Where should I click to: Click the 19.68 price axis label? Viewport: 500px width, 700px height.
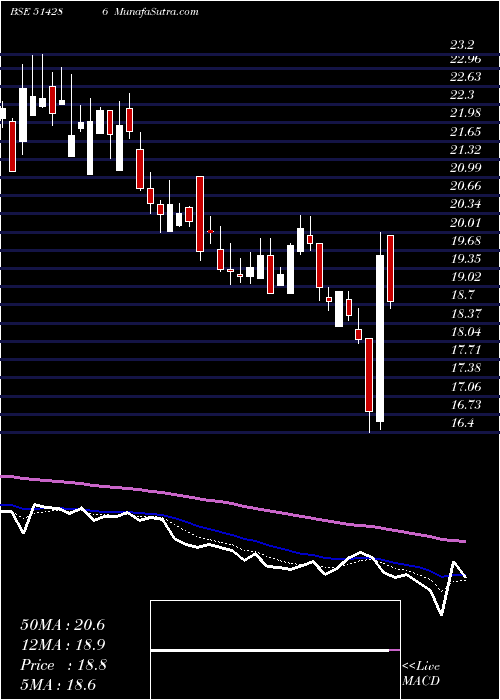pos(465,241)
